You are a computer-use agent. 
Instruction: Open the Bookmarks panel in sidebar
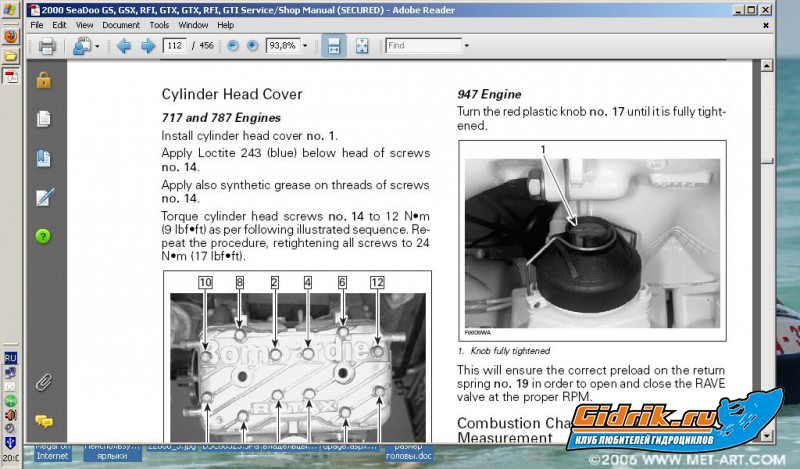pos(43,158)
